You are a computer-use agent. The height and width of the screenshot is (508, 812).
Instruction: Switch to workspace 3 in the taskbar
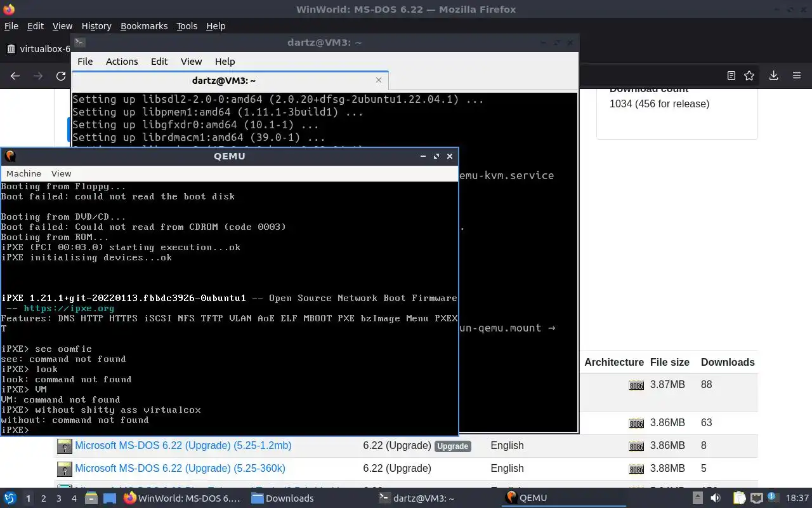coord(58,498)
